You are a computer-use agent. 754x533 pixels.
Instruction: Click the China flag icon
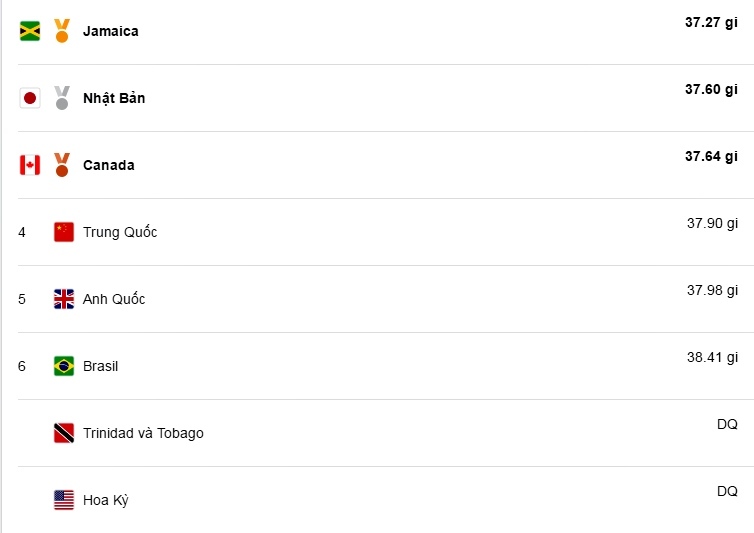64,232
